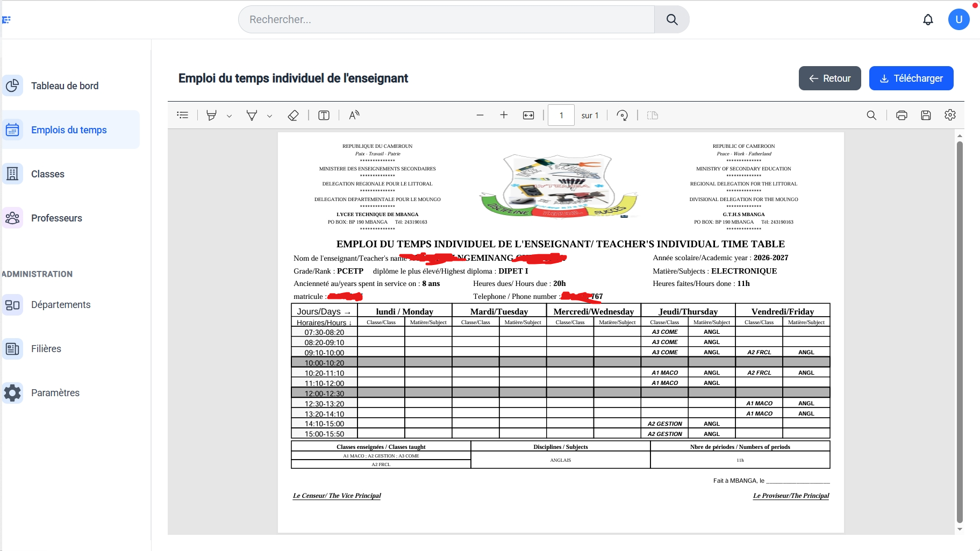
Task: Zoom out of the PDF document
Action: pyautogui.click(x=480, y=115)
